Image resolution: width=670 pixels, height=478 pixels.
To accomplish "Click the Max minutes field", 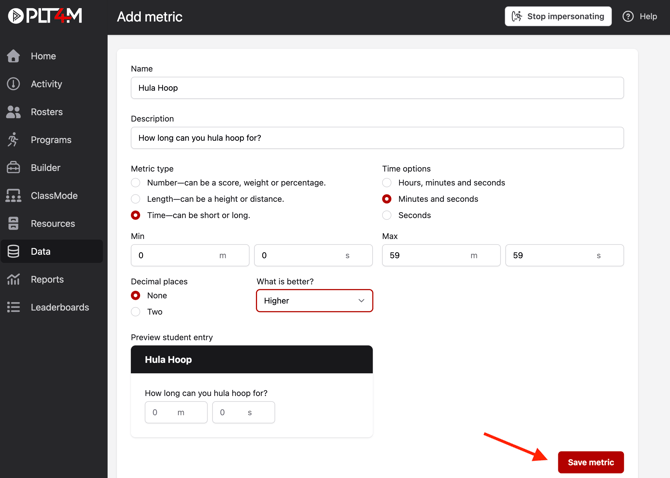I will 441,255.
